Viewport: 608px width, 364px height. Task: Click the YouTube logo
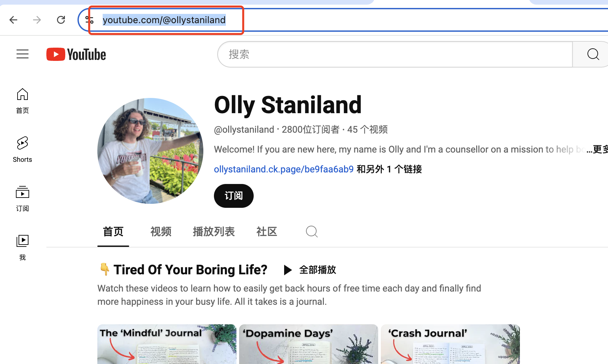[76, 54]
